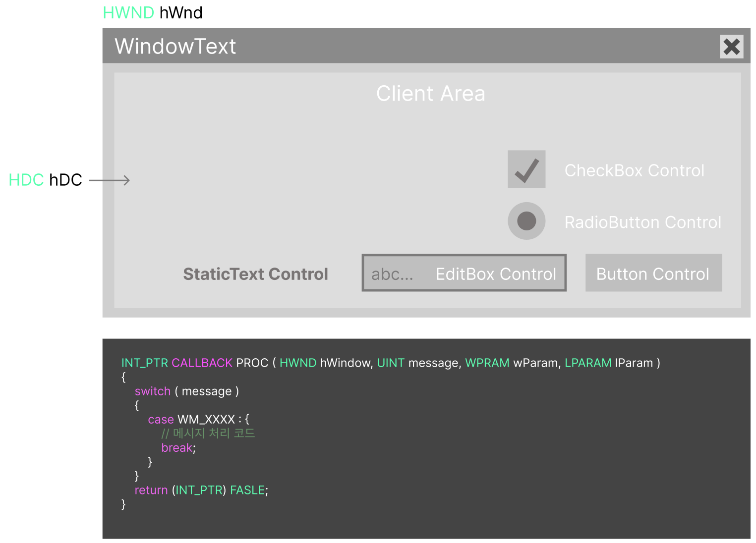Click the break; statement in code
Screen dimensions: 756x543
178,448
